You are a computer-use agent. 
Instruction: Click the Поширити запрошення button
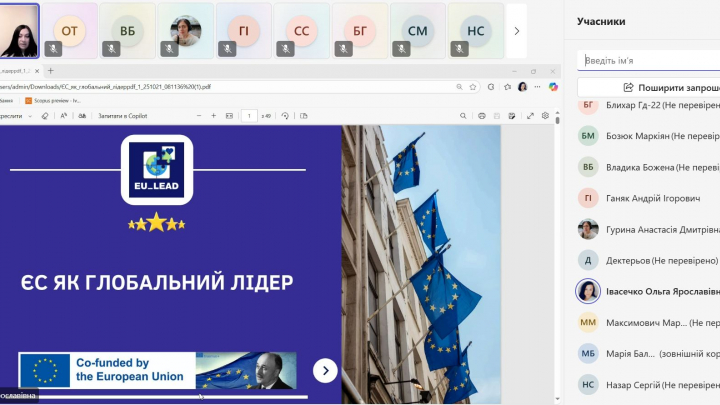[648, 87]
